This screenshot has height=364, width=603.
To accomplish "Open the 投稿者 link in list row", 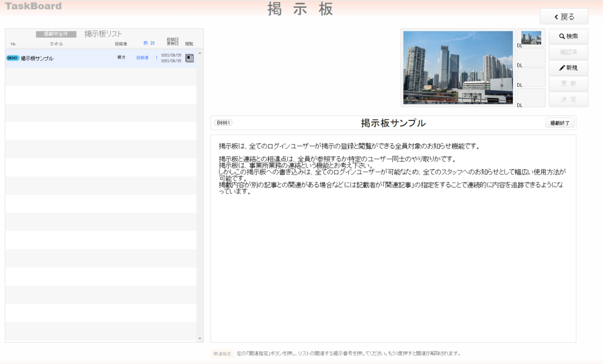I will 142,58.
